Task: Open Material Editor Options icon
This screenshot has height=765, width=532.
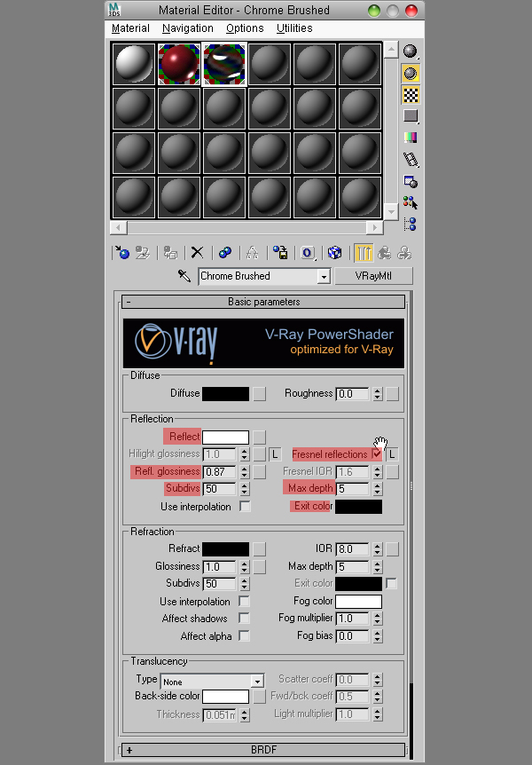Action: click(411, 182)
